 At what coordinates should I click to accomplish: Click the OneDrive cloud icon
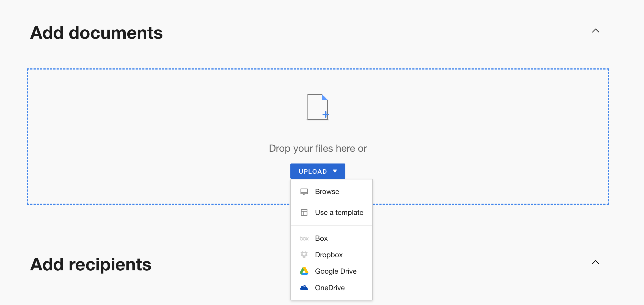(304, 288)
